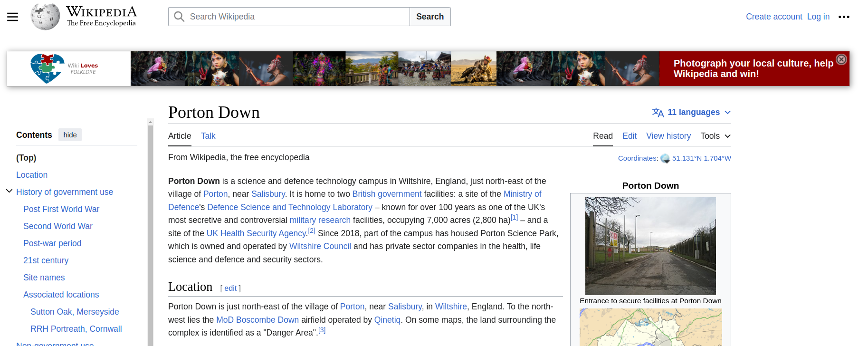
Task: Click the Wikipedia globe logo
Action: click(45, 17)
